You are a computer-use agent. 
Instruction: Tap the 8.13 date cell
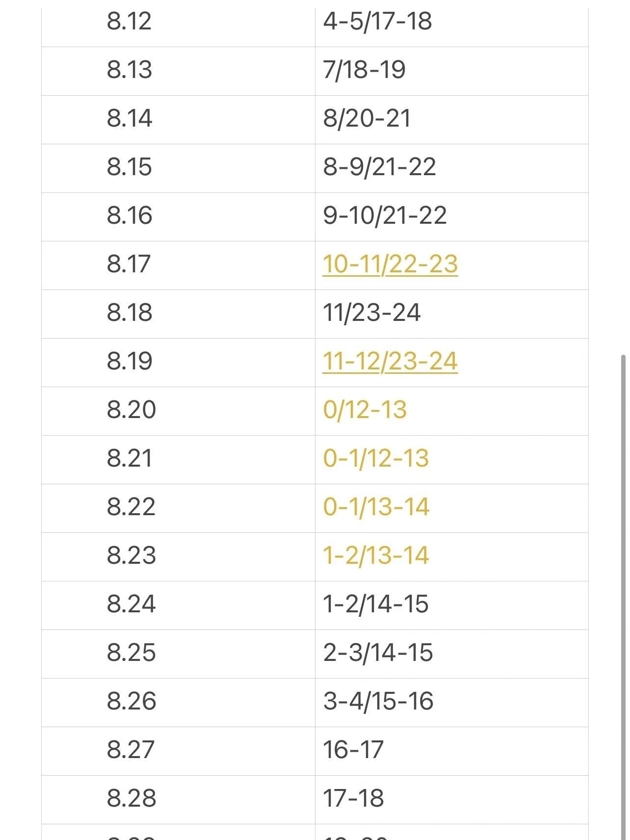click(x=178, y=71)
